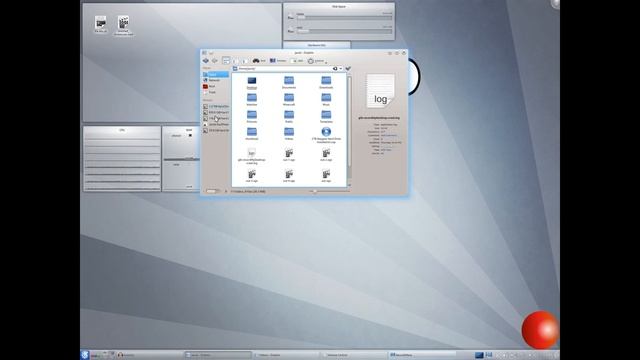Open the Pictures folder in Dolphin
This screenshot has width=640, height=360.
[252, 117]
